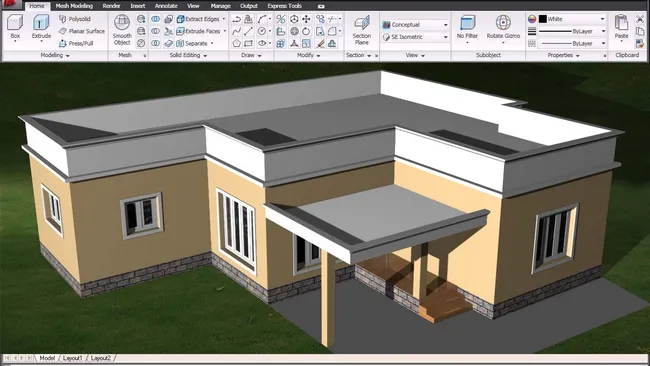Switch to the Mesh Modeling tab
Image resolution: width=650 pixels, height=366 pixels.
coord(74,6)
